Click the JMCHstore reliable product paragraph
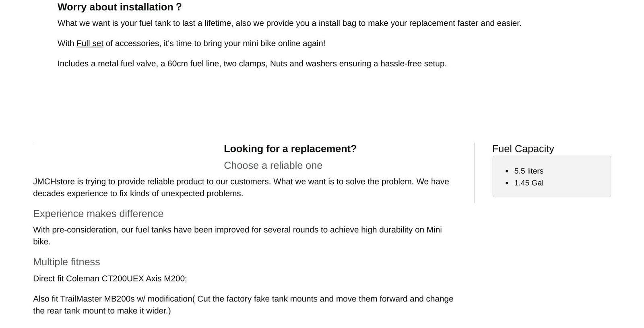The image size is (644, 328). pyautogui.click(x=241, y=187)
